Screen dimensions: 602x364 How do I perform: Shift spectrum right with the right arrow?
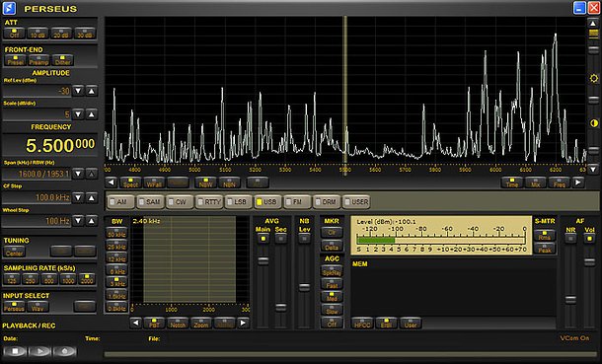(x=578, y=182)
